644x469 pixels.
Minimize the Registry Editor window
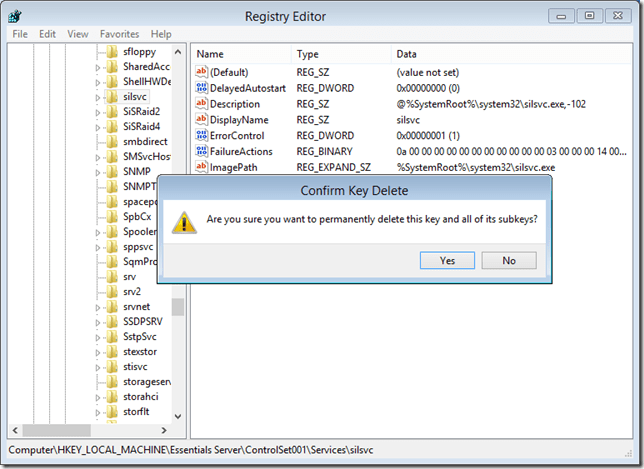(x=561, y=16)
